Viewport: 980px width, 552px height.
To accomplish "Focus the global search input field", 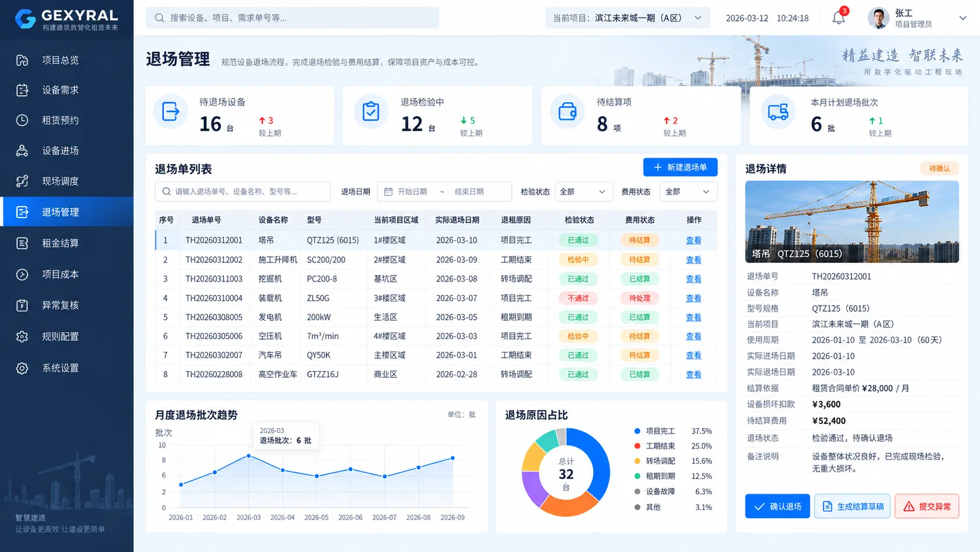I will click(x=292, y=18).
